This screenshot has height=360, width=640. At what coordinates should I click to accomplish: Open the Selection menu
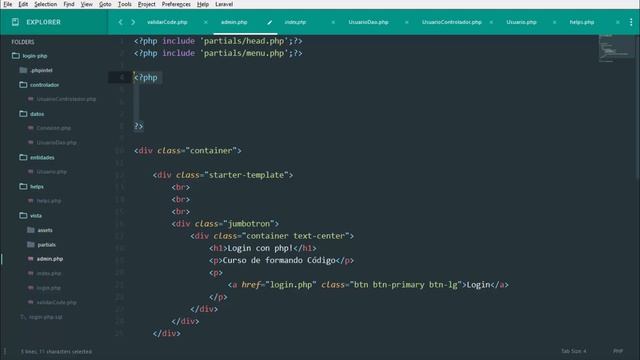pyautogui.click(x=45, y=4)
